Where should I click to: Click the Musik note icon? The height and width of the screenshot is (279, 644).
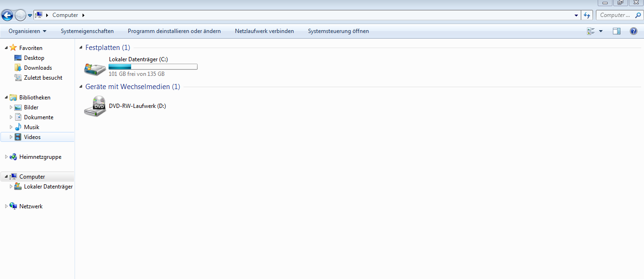[18, 127]
